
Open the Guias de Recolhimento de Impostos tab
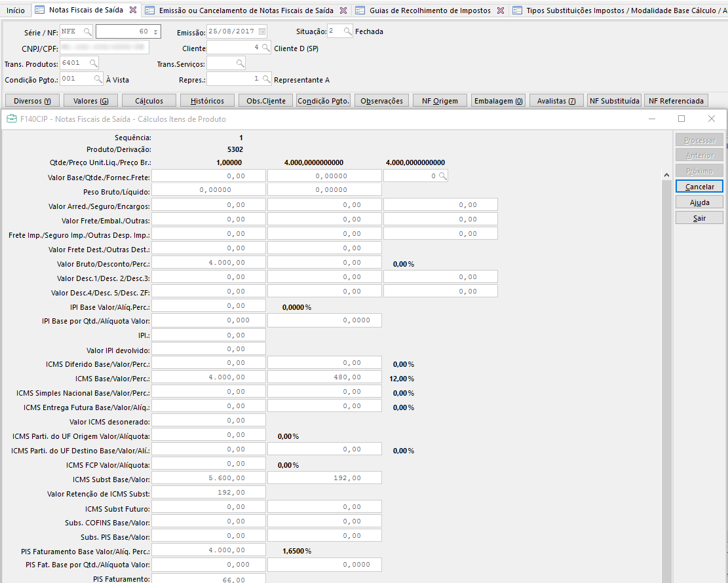click(x=430, y=10)
